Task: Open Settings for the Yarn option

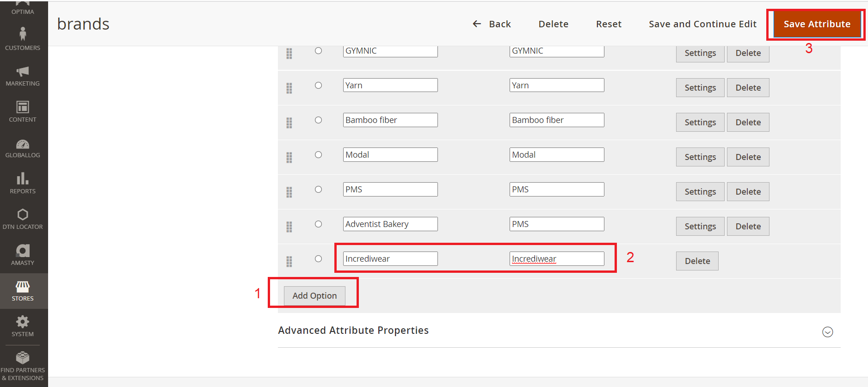Action: coord(700,87)
